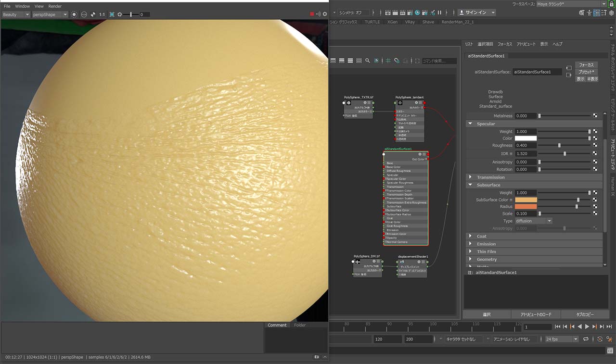This screenshot has width=616, height=364.
Task: Click the タブのコピー (Copy Tab) button
Action: tap(585, 314)
